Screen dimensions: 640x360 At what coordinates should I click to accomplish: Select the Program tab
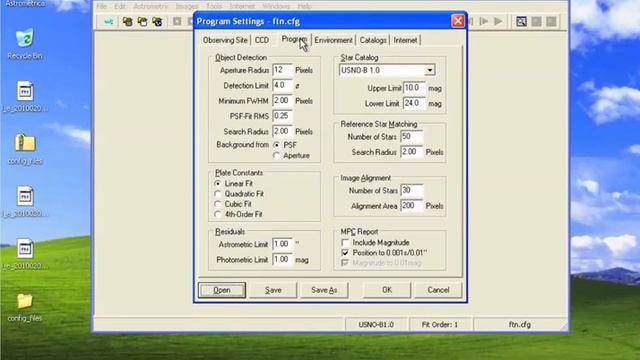pyautogui.click(x=294, y=39)
